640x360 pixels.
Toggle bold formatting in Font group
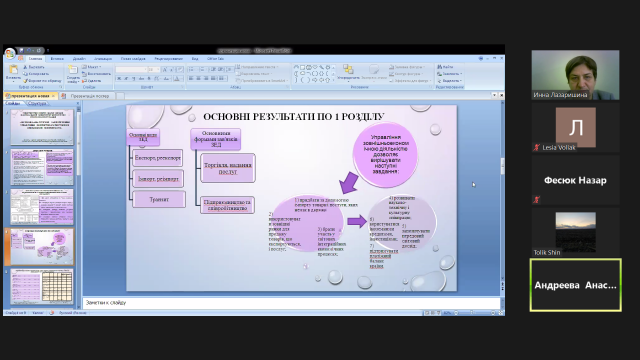point(119,78)
